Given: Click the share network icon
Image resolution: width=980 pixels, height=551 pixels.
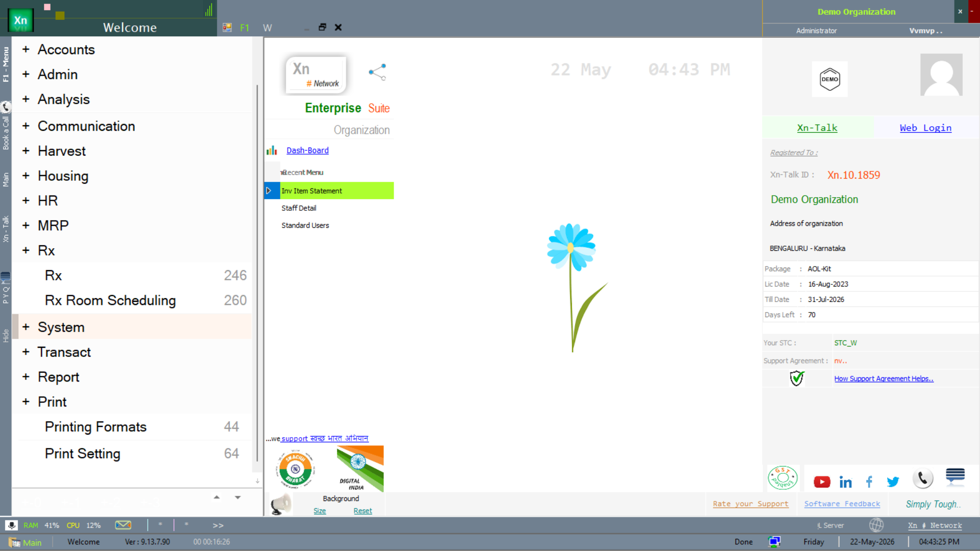Looking at the screenshot, I should click(377, 72).
